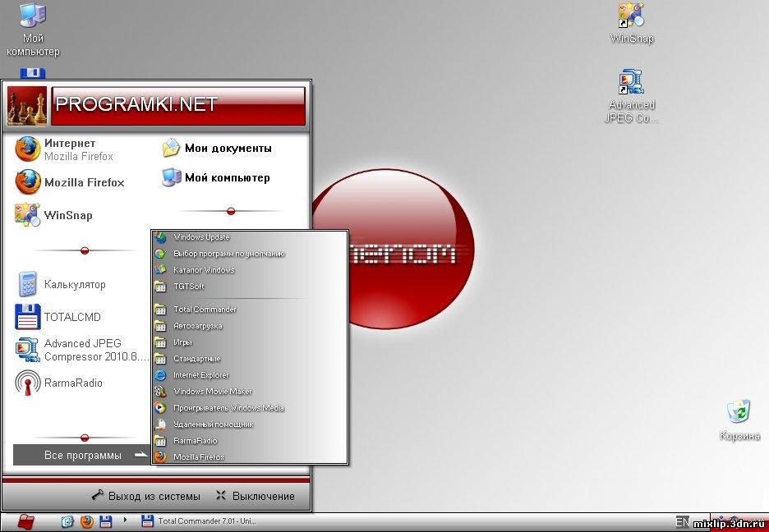
Task: Click the red Start button on taskbar
Action: [x=25, y=521]
